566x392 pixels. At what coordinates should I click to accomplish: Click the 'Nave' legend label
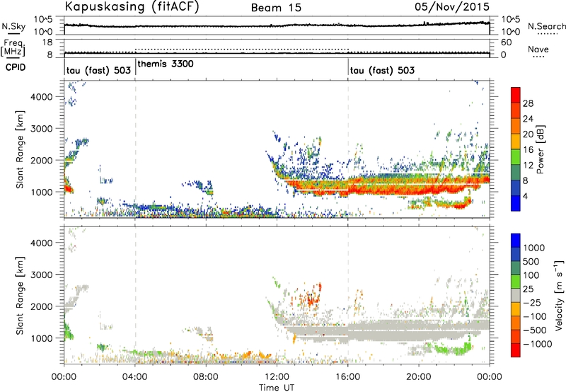(538, 49)
